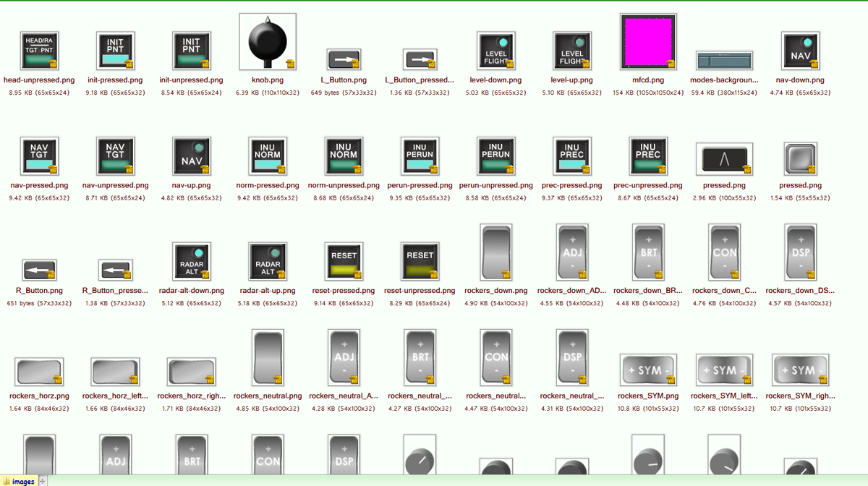Select the level-down.png LEVEL FLIGHT icon
The width and height of the screenshot is (868, 486).
[495, 51]
